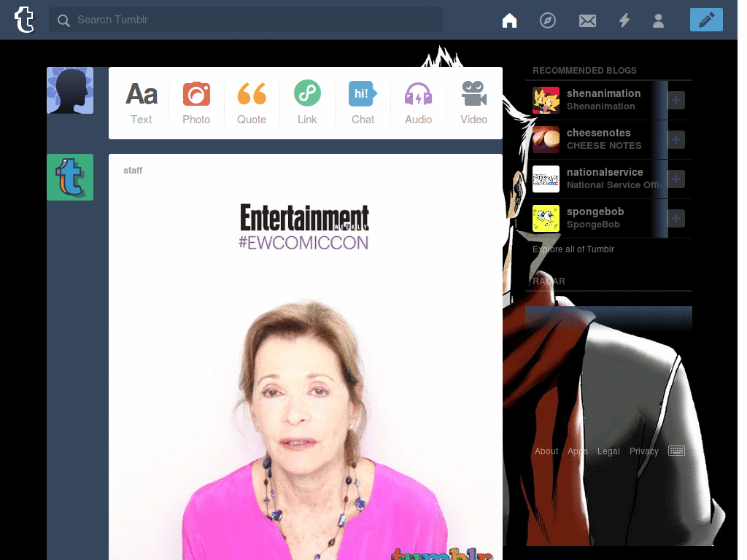Focus the Search Tumblr field

pos(246,20)
